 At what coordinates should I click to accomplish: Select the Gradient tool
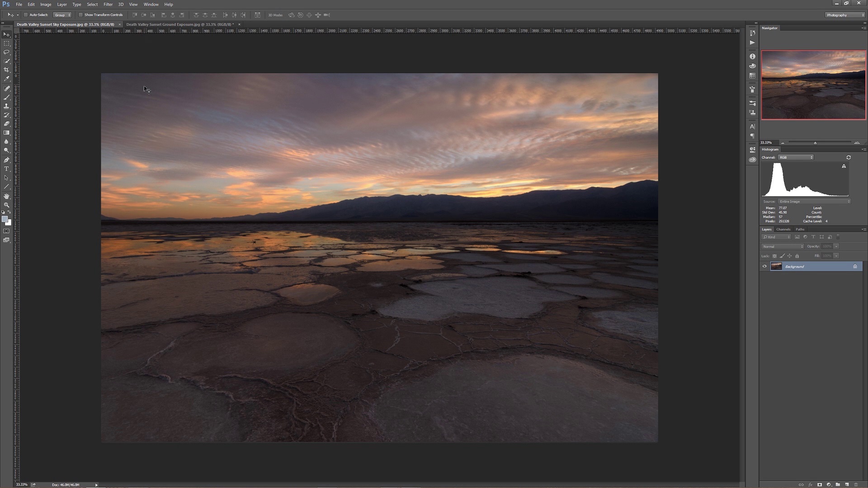point(6,133)
